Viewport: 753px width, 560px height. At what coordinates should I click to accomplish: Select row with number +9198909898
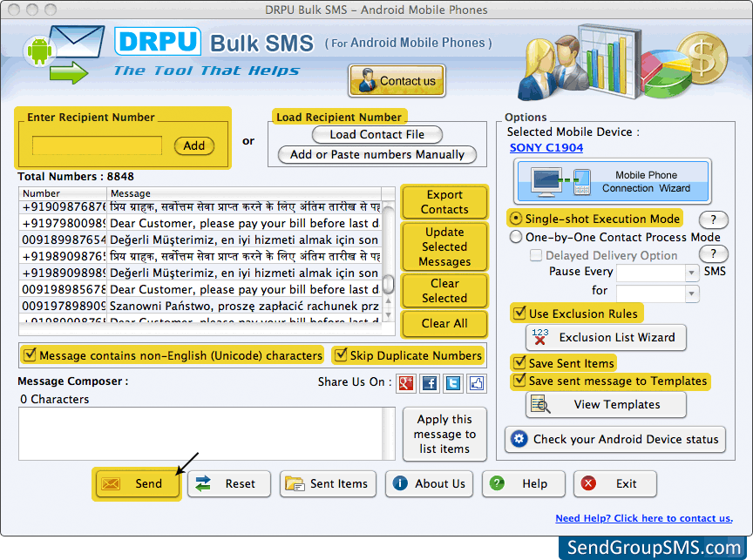point(200,273)
